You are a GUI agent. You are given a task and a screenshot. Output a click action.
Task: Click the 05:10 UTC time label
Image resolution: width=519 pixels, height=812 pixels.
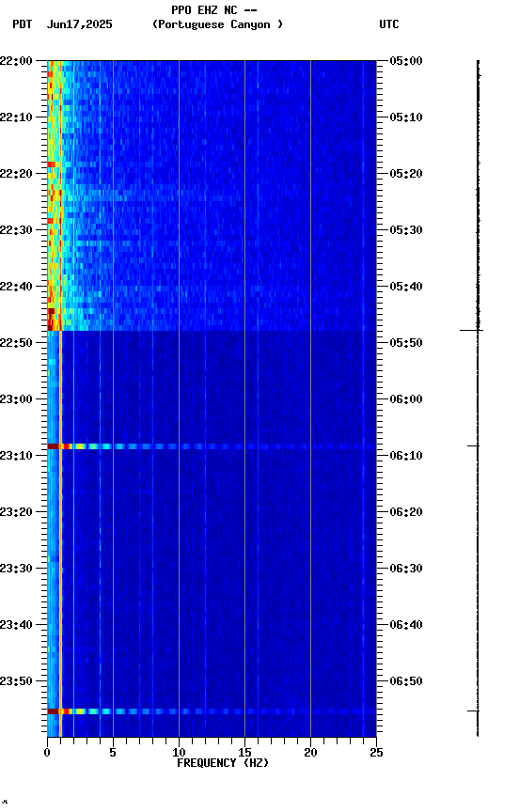pyautogui.click(x=406, y=117)
